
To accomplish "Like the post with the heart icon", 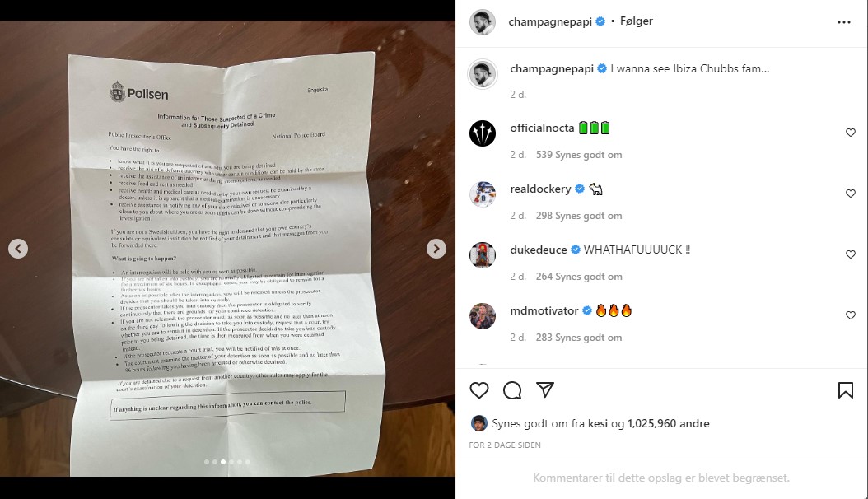I will point(478,390).
